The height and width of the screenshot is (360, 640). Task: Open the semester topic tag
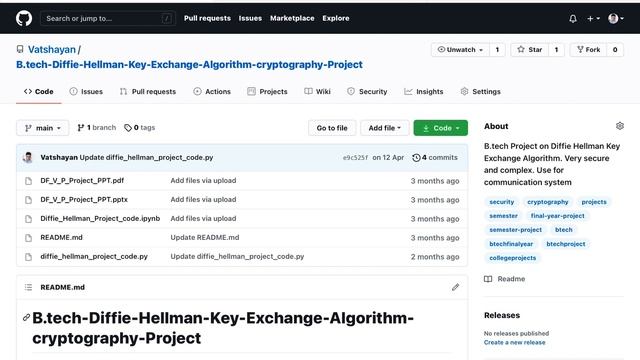[503, 216]
